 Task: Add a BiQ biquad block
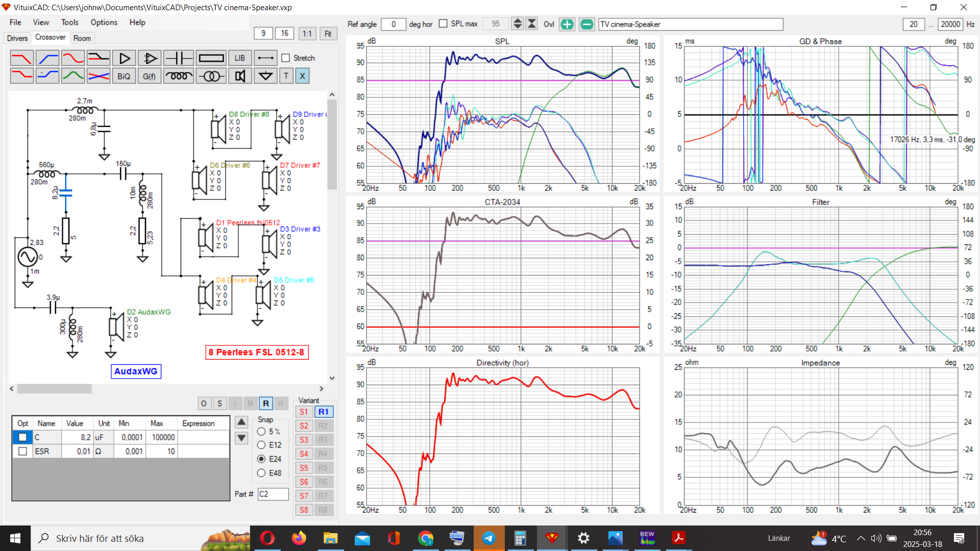click(x=124, y=76)
